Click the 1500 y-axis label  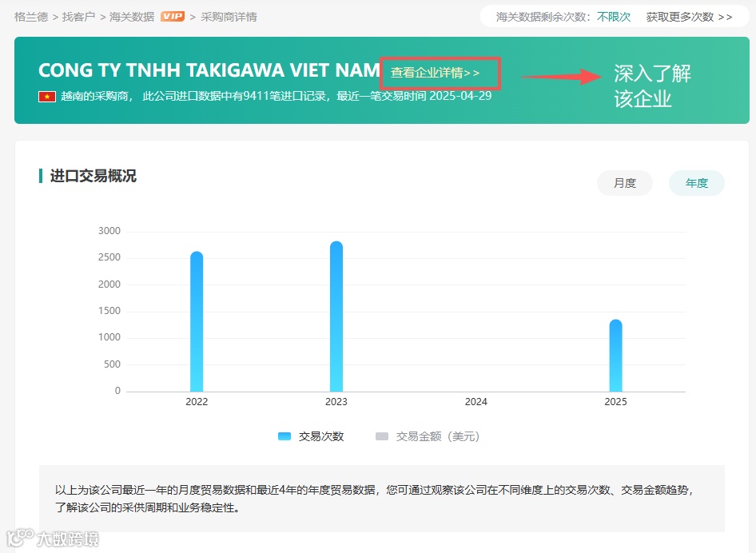point(109,311)
